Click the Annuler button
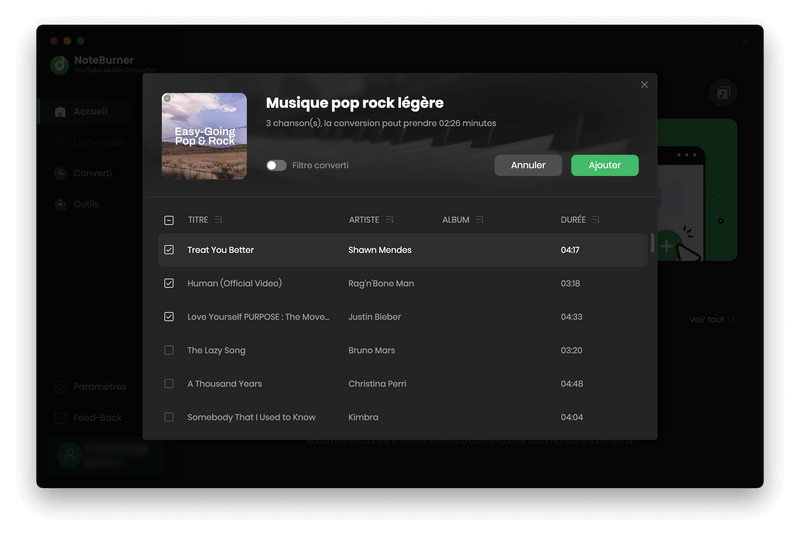The width and height of the screenshot is (800, 536). coord(528,165)
